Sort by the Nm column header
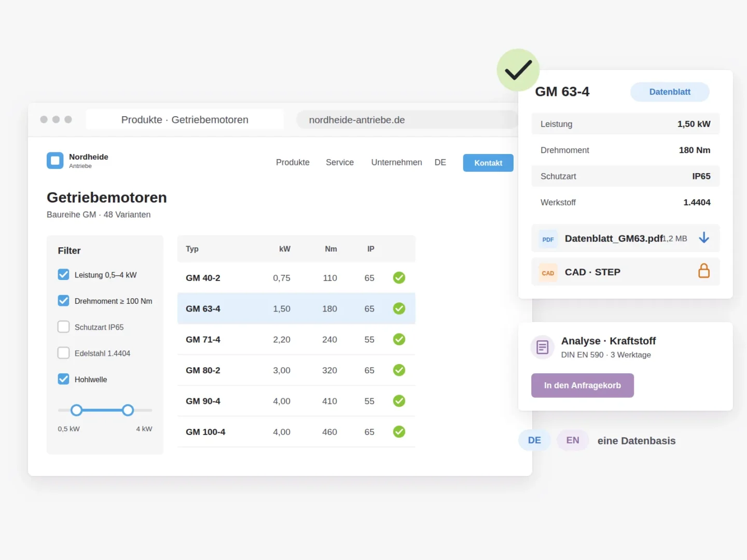Image resolution: width=747 pixels, height=560 pixels. tap(331, 249)
